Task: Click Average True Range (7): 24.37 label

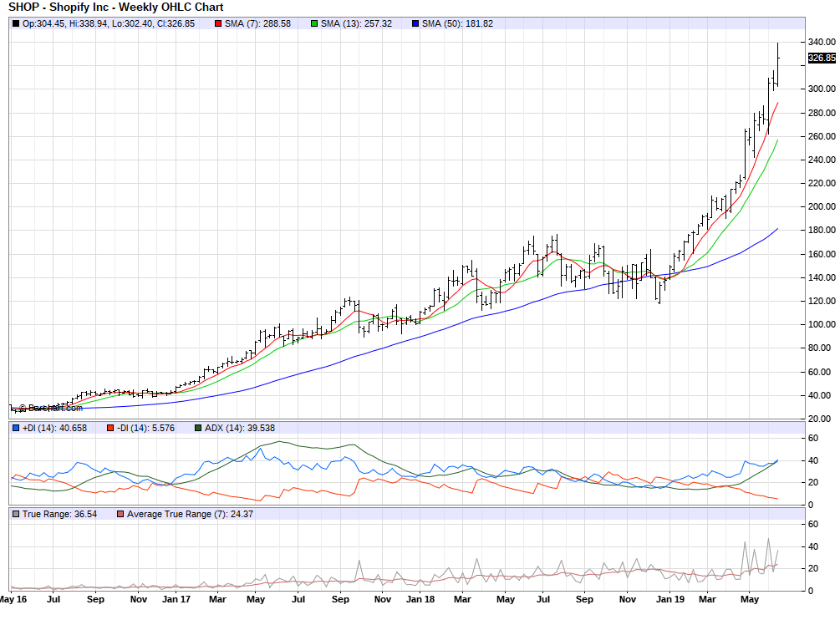Action: coord(191,514)
